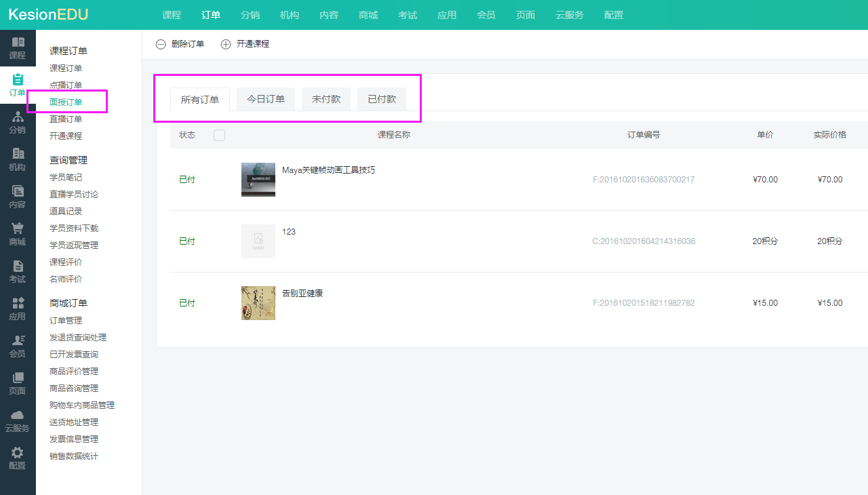
Task: Select the 已付款 tab
Action: pos(382,99)
